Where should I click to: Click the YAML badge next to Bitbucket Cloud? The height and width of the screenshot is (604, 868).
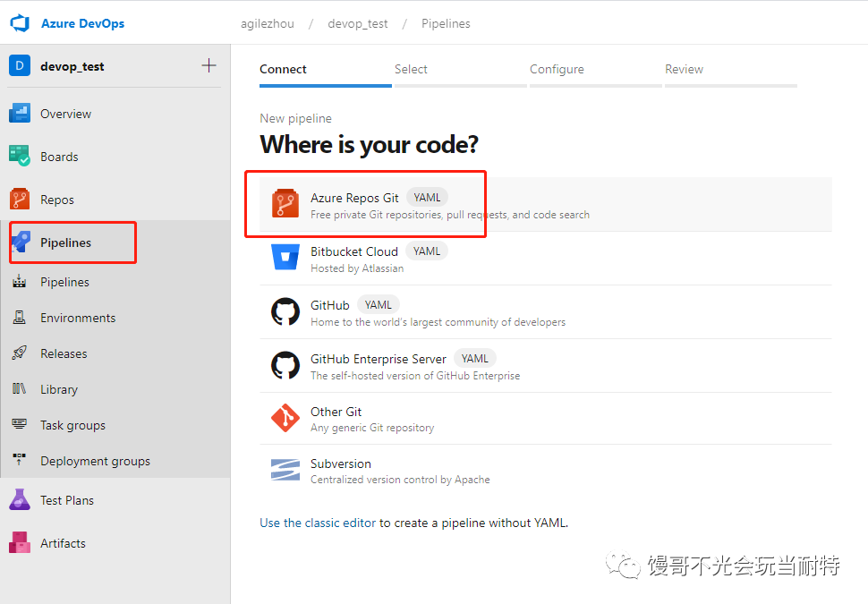point(427,251)
